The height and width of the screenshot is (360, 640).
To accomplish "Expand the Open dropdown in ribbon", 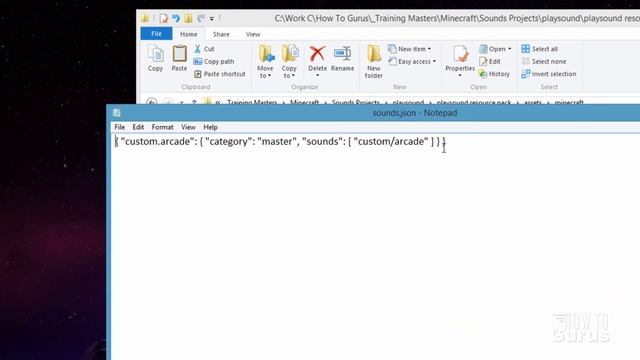I will 495,49.
